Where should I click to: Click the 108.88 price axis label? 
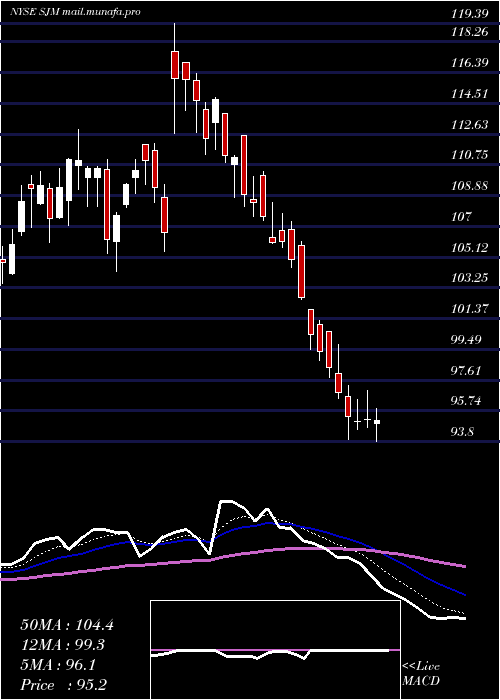coord(469,186)
